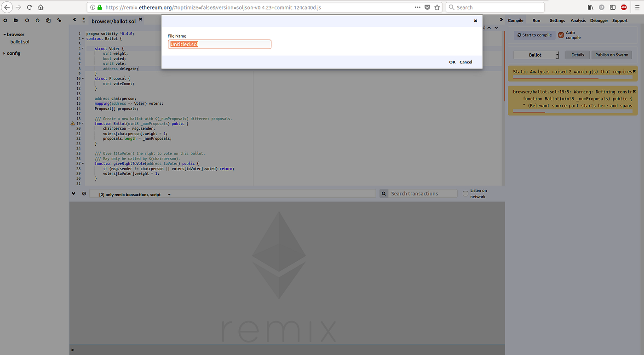Open the Pocket save icon in the URL bar
This screenshot has height=355, width=644.
427,7
